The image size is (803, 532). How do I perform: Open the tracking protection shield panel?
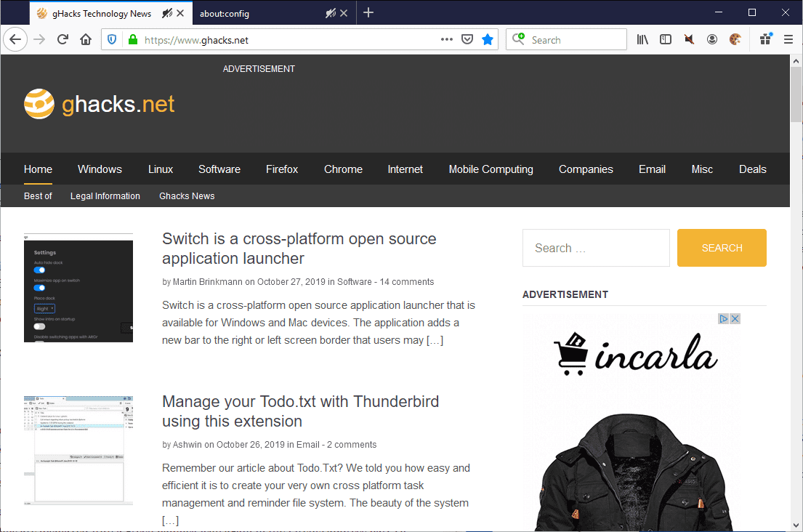[112, 39]
